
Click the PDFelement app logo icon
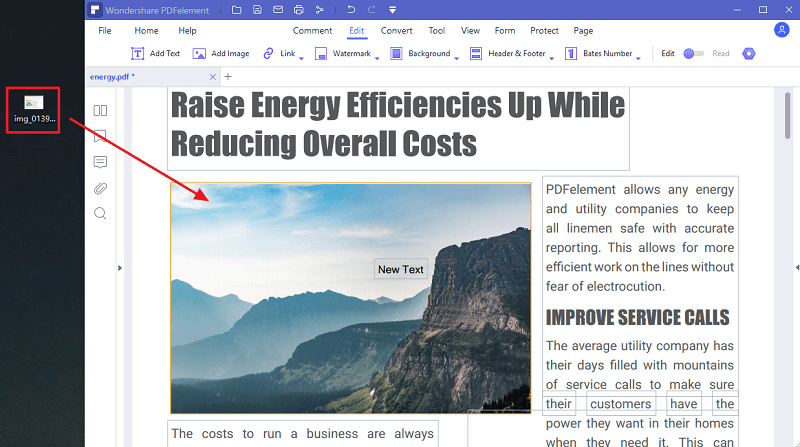pyautogui.click(x=95, y=10)
